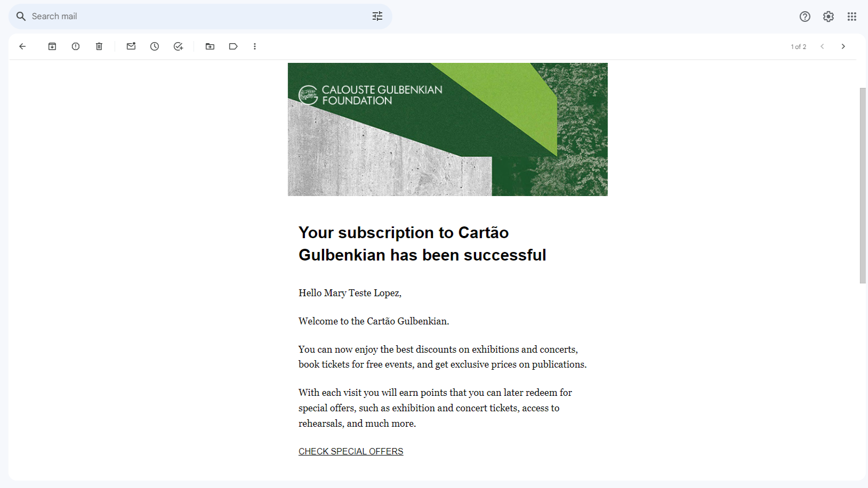Report this email as spam
Screen dimensions: 868x488
[76, 46]
